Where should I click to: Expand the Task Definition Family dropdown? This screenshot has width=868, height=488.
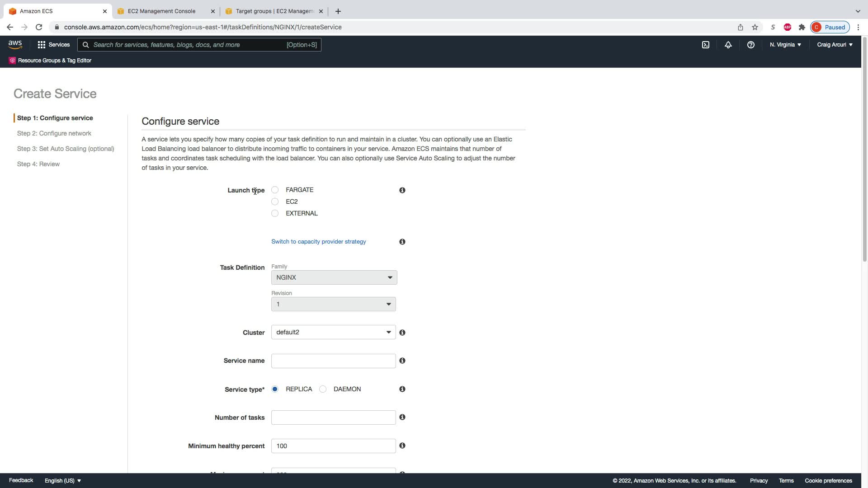point(334,277)
